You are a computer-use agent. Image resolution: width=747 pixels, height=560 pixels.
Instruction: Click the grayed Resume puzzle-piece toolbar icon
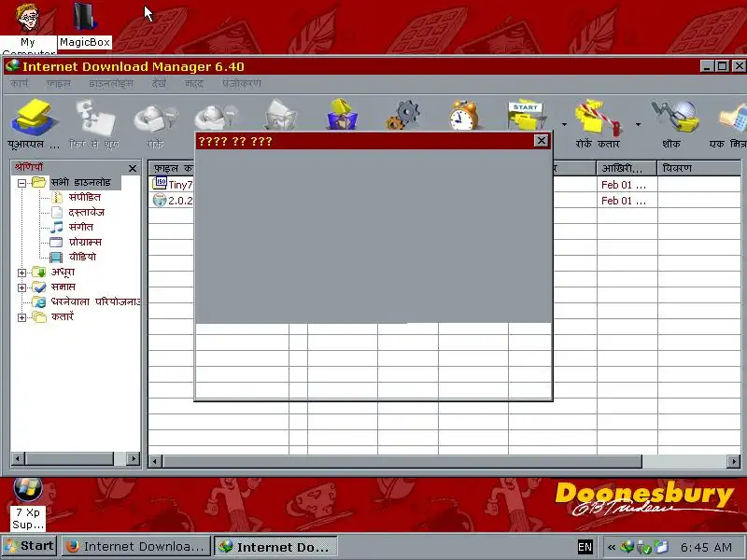[x=95, y=117]
